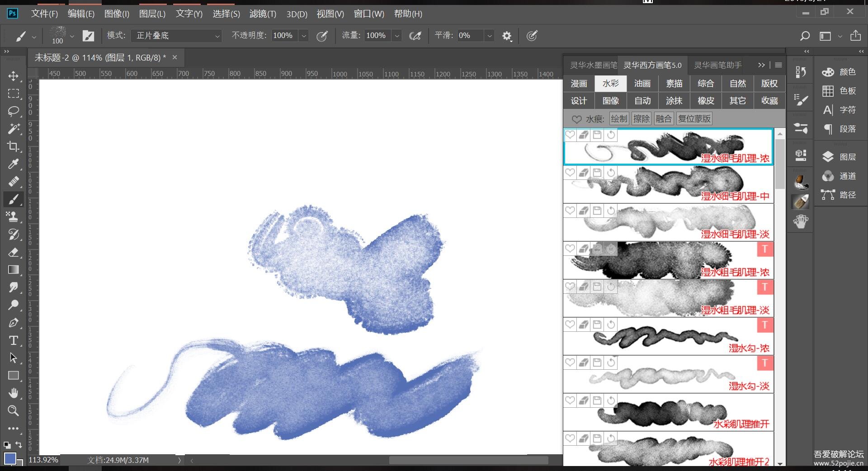Select the Healing Brush tool
This screenshot has width=868, height=471.
14,181
